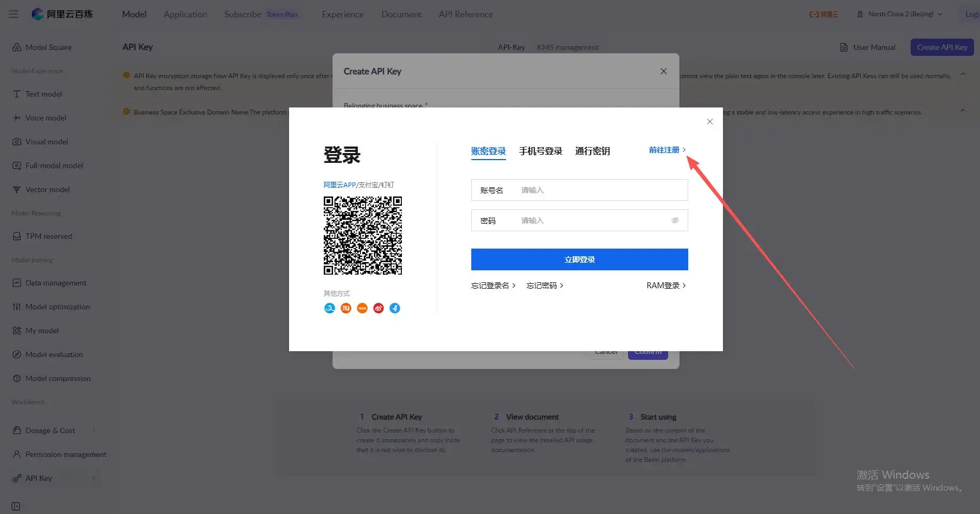Click the "1 Create API Key" step heading
Viewport: 980px width, 514px height.
(390, 417)
